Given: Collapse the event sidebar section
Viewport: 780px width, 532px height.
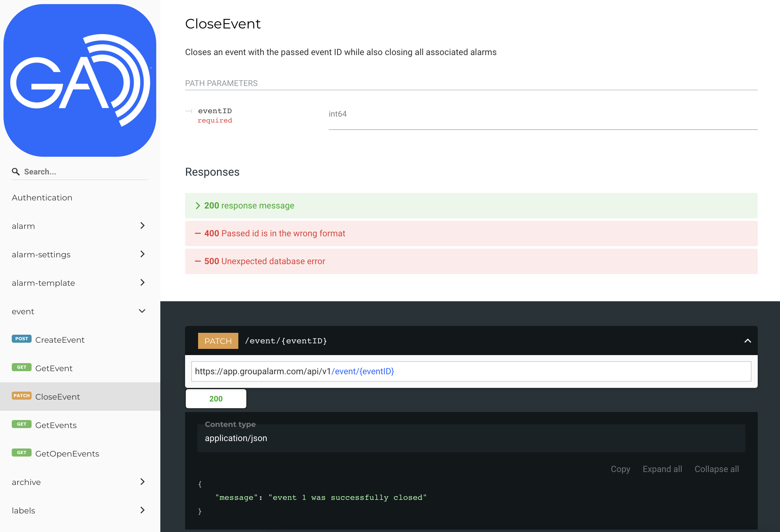Looking at the screenshot, I should (142, 311).
